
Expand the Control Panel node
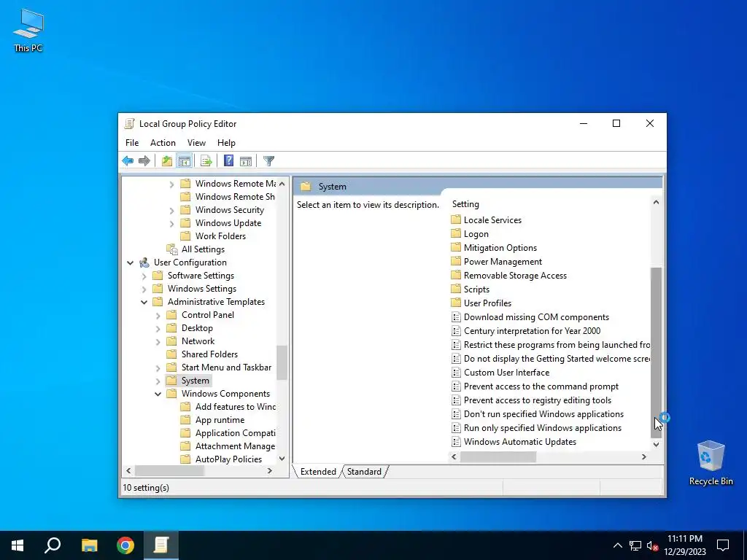click(158, 315)
